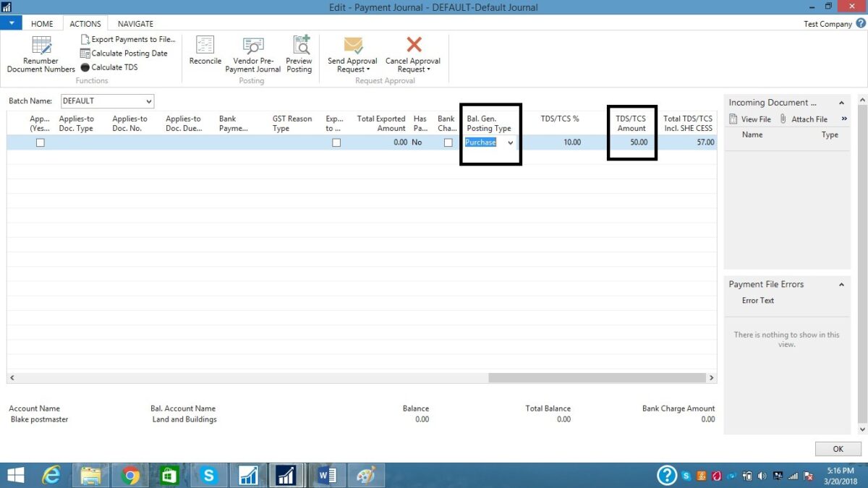Click TDS/TCS % column header
The image size is (868, 488).
point(560,119)
